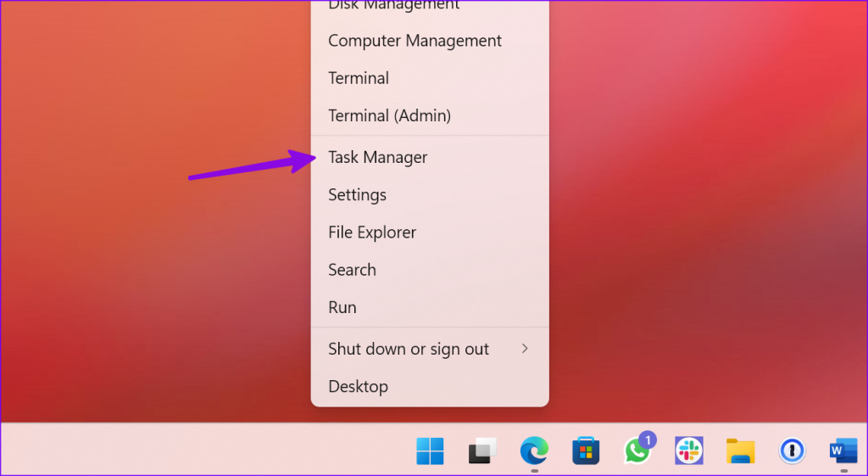Image resolution: width=868 pixels, height=476 pixels.
Task: Select Task Manager in the menu
Action: coord(430,157)
